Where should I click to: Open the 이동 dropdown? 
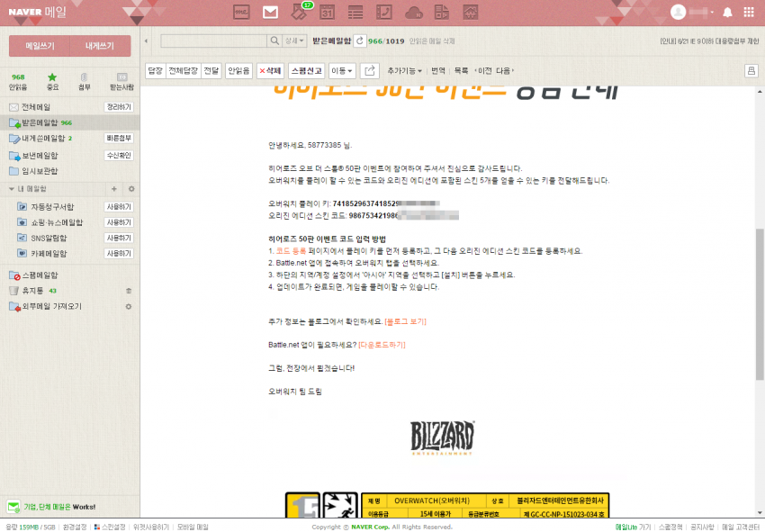pos(342,70)
